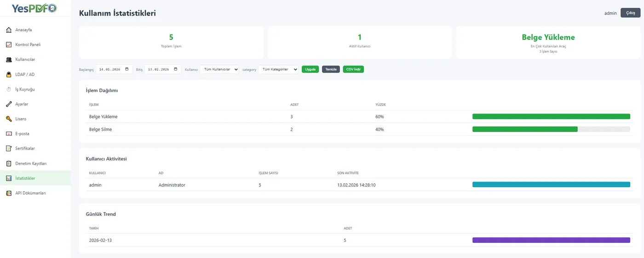Navigate to Kullanıcılar page

point(35,60)
